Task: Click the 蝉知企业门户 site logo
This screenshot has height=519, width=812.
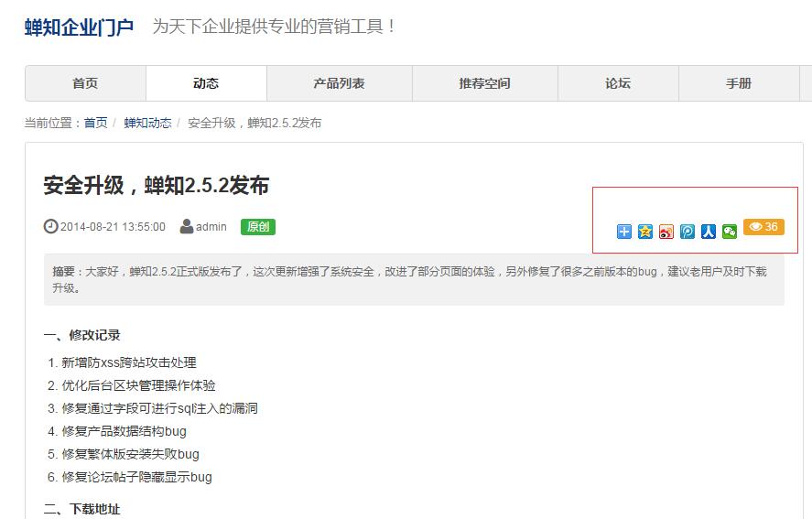Action: click(80, 27)
